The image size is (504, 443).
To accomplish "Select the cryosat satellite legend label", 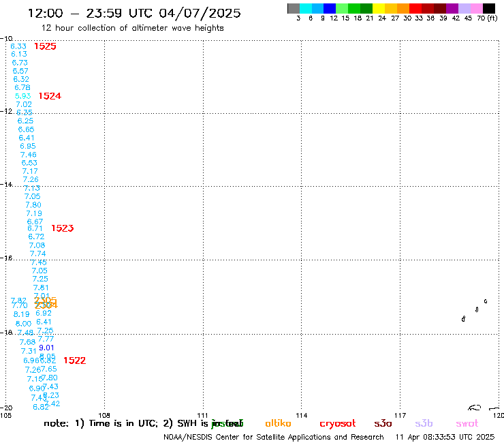I will click(x=338, y=424).
